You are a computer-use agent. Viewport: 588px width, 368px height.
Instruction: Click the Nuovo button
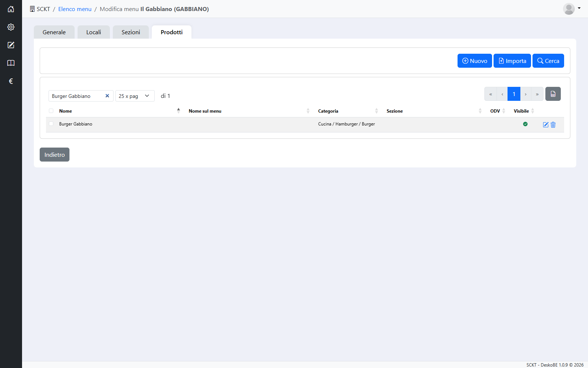475,61
